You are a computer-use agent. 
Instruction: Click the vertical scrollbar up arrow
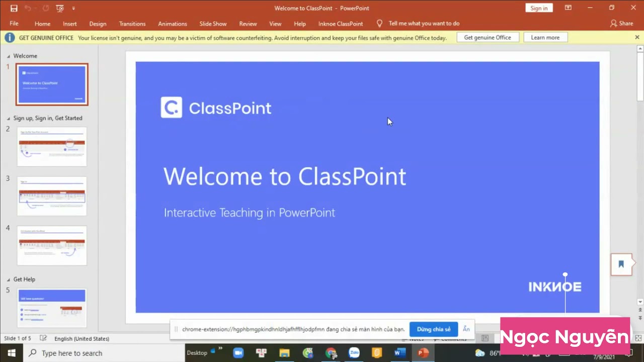pyautogui.click(x=640, y=49)
